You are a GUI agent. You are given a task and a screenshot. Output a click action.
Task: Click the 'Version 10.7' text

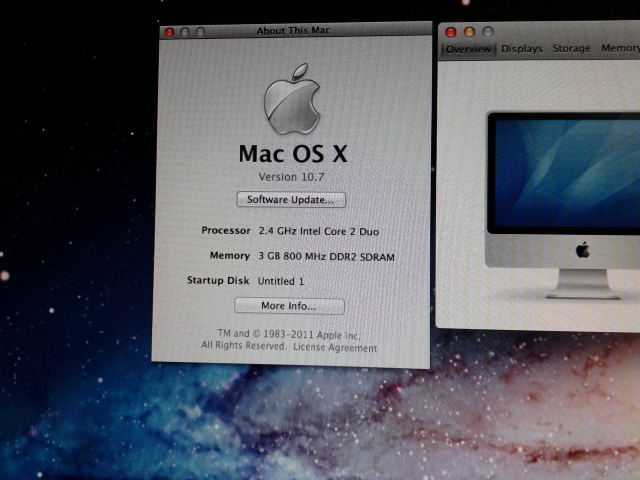click(291, 177)
